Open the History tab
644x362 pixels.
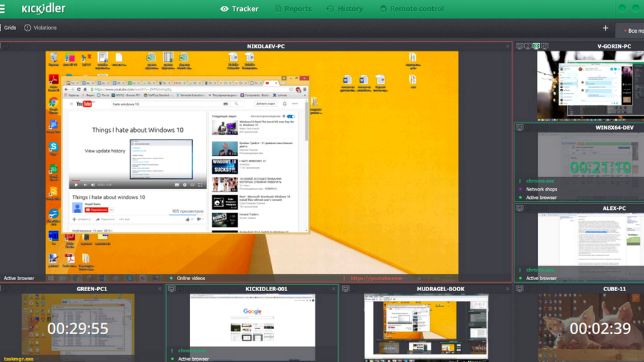pos(345,8)
